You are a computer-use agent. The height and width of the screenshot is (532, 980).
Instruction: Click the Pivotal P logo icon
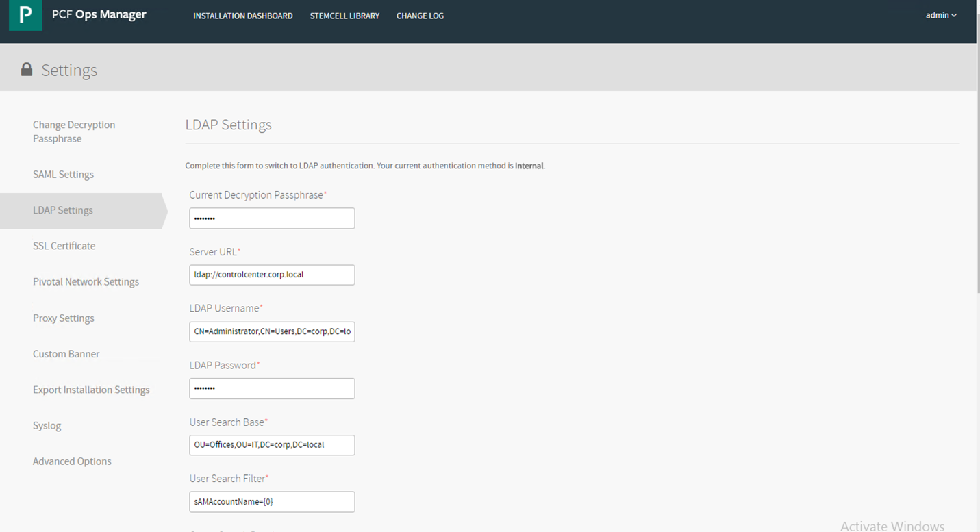tap(25, 15)
